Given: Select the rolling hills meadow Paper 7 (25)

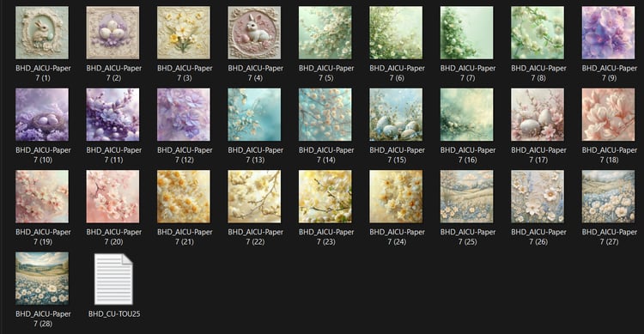Looking at the screenshot, I should click(467, 197).
